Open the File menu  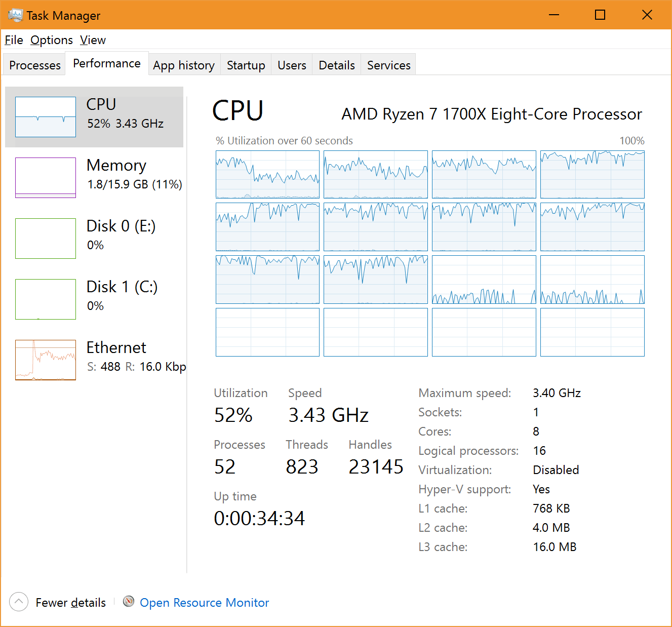point(14,40)
